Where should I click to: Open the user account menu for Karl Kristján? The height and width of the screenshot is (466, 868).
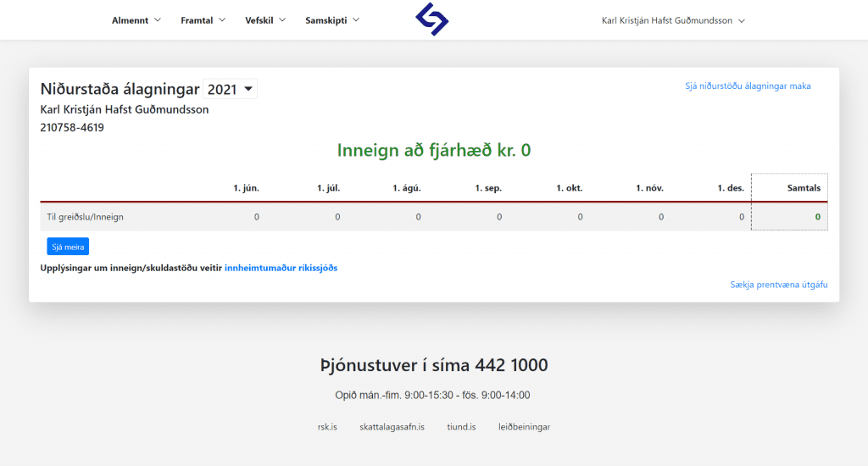coord(673,20)
